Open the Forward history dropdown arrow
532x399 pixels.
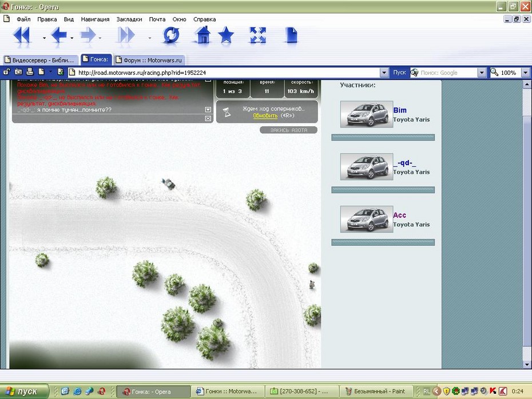coord(100,38)
